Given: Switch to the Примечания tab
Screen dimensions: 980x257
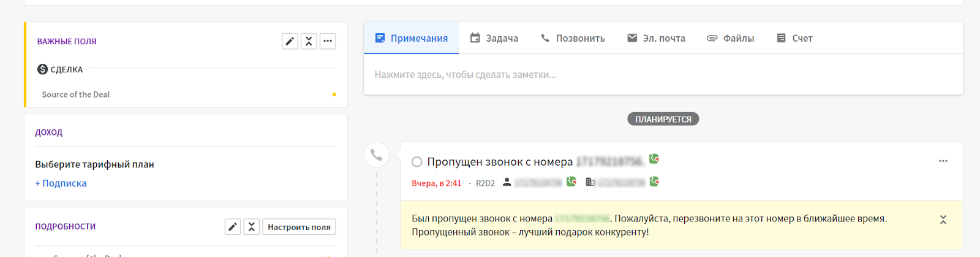Looking at the screenshot, I should click(411, 38).
